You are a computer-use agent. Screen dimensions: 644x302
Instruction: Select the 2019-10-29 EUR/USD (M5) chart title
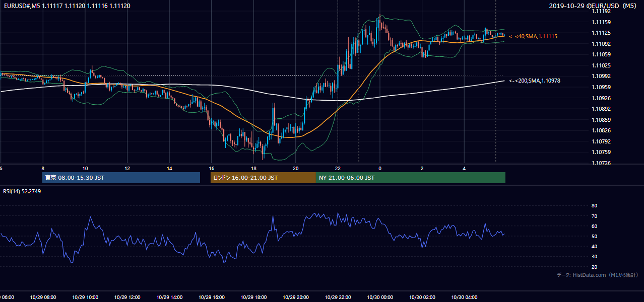[593, 6]
